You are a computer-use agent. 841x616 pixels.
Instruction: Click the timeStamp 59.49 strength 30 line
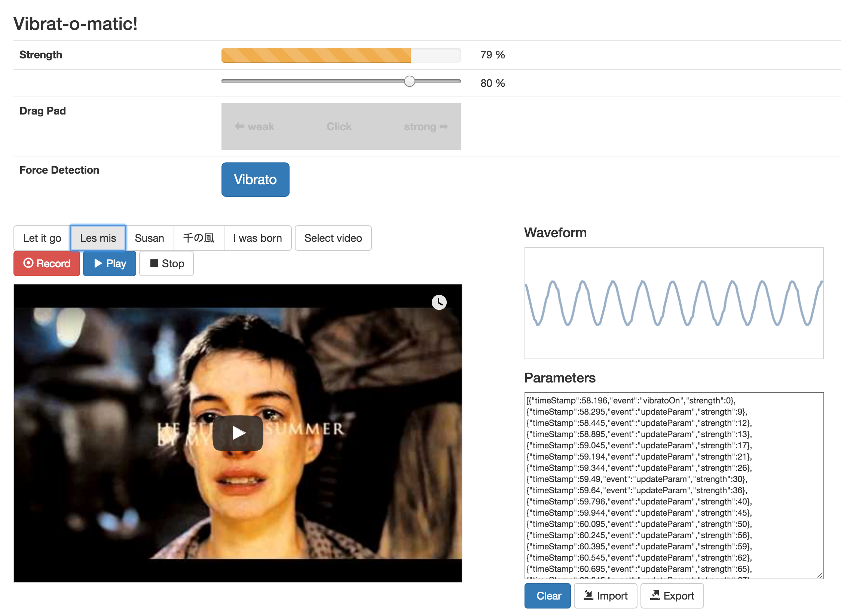637,479
